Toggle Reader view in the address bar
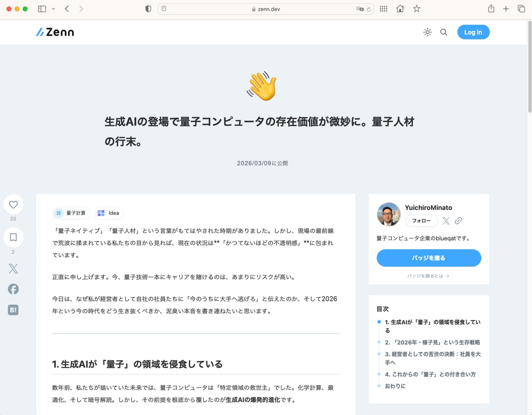 (x=164, y=8)
